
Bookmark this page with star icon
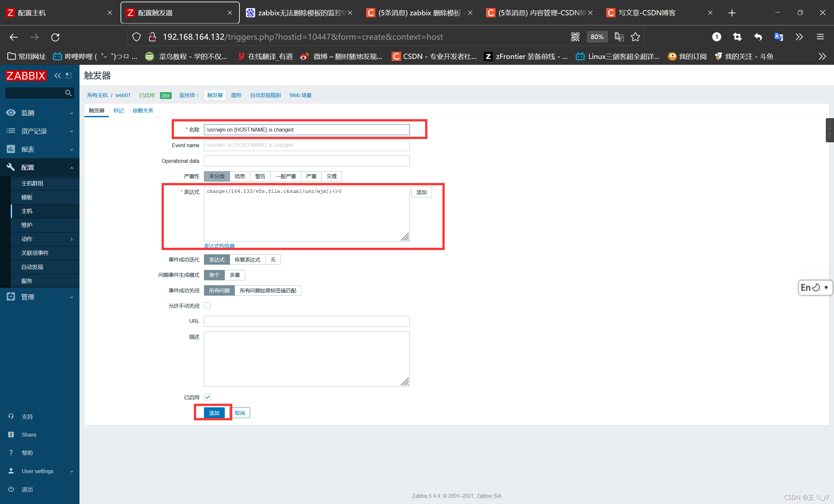635,37
